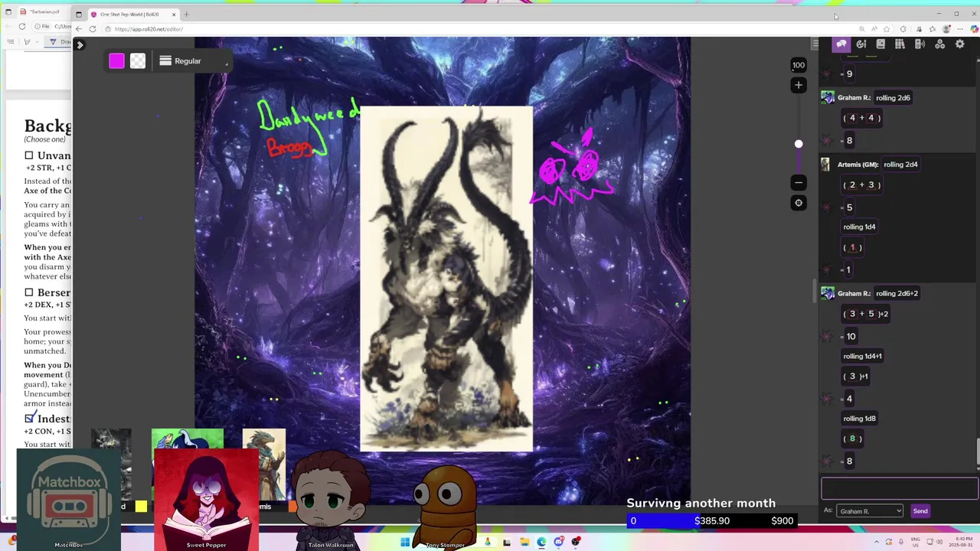Click the Send chat button
This screenshot has height=551, width=980.
tap(920, 511)
